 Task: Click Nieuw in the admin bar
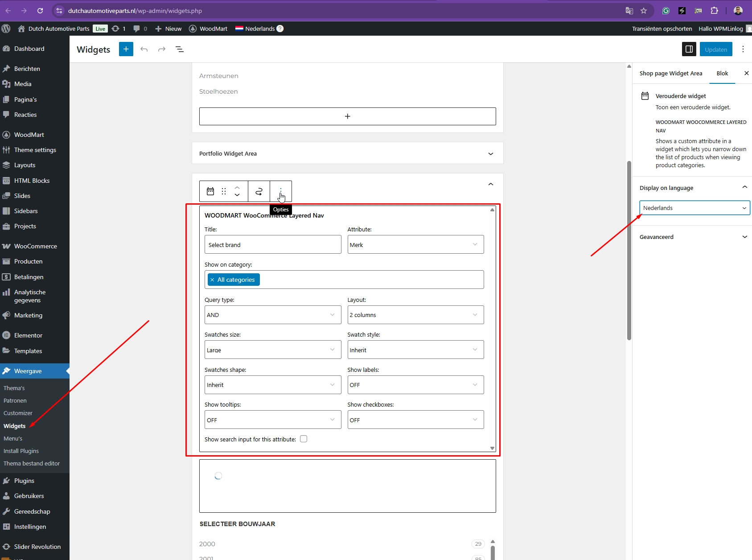click(x=168, y=29)
